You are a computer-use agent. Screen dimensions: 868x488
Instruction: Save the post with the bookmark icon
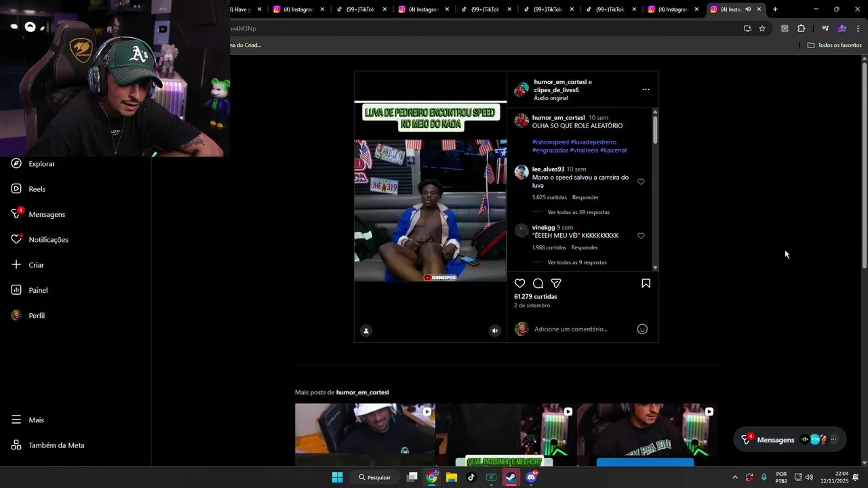coord(646,283)
